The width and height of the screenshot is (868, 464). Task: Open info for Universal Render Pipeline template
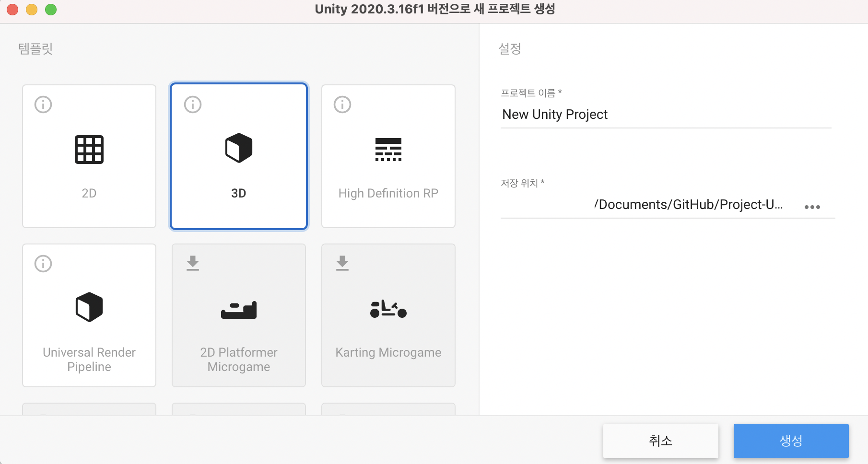pos(43,264)
